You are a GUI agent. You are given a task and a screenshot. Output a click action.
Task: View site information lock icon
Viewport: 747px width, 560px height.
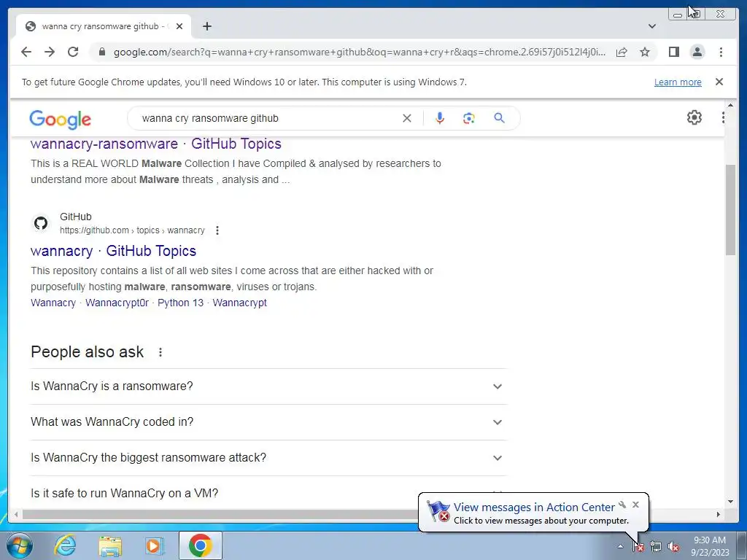101,52
